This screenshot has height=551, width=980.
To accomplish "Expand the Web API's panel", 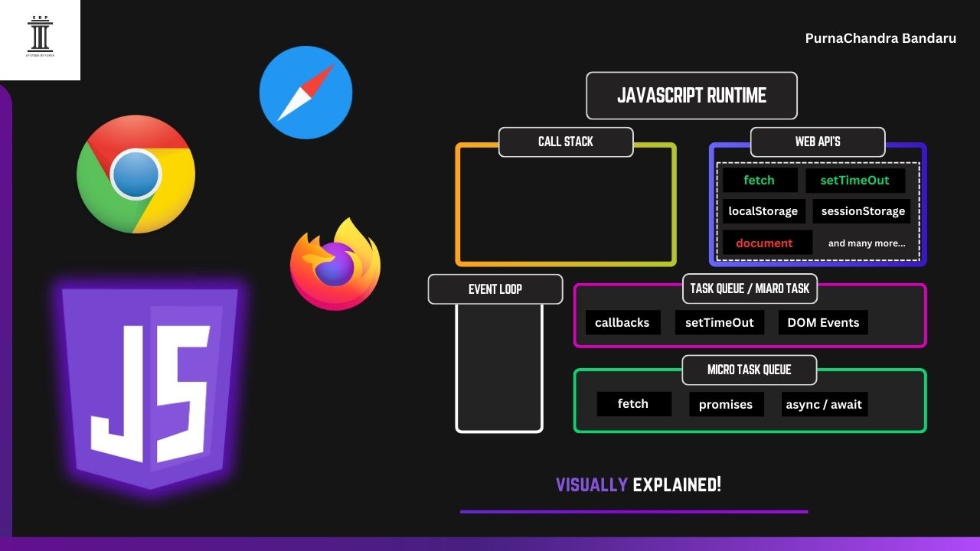I will 817,142.
